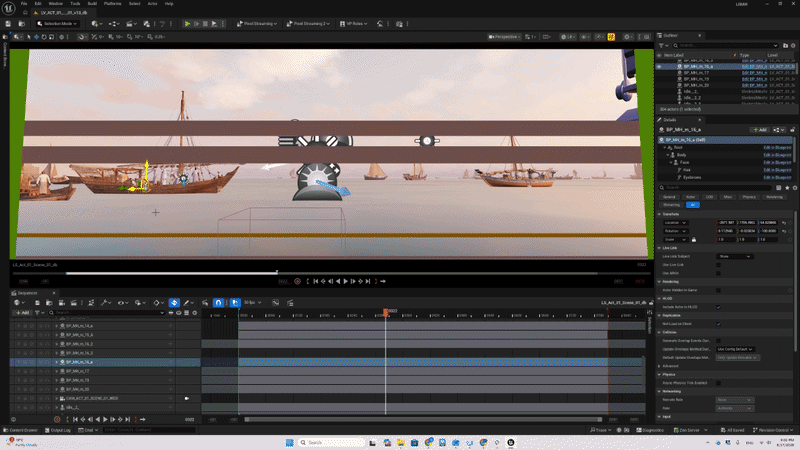Click Play in the Sequencer bottom transport
Screen dimensions: 800x450
click(x=105, y=419)
